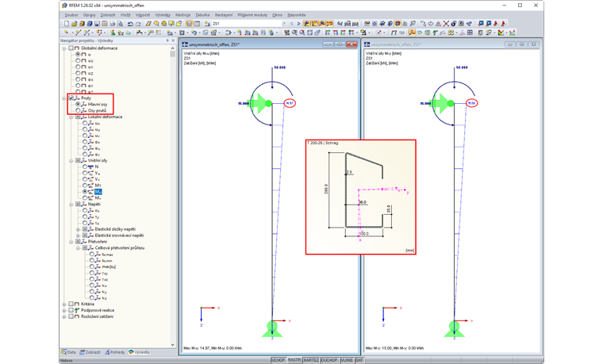Toggle the VLINIE status bar button
603x364 pixels.
(347, 360)
